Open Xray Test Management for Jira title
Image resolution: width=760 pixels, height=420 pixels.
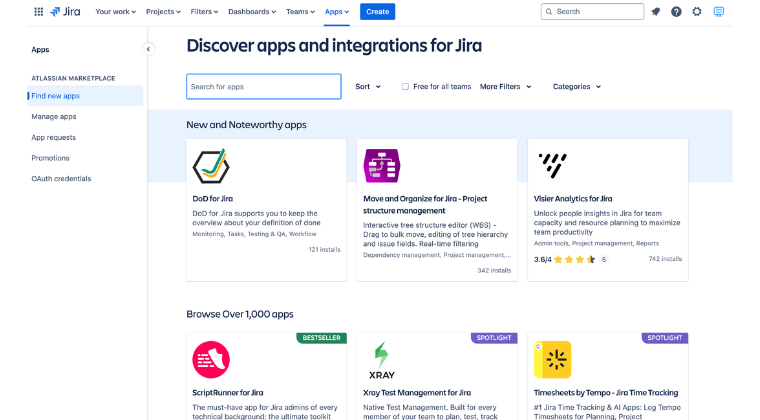coord(417,393)
